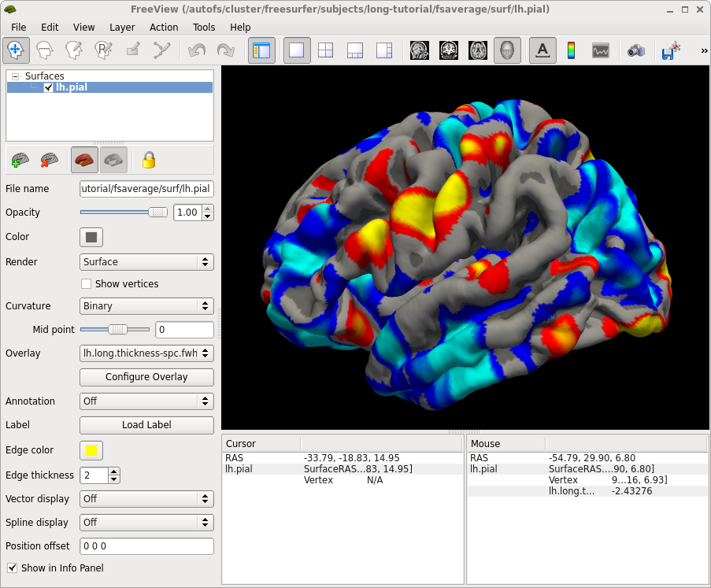Open the Curvature dropdown set to Binary
711x588 pixels.
[146, 306]
